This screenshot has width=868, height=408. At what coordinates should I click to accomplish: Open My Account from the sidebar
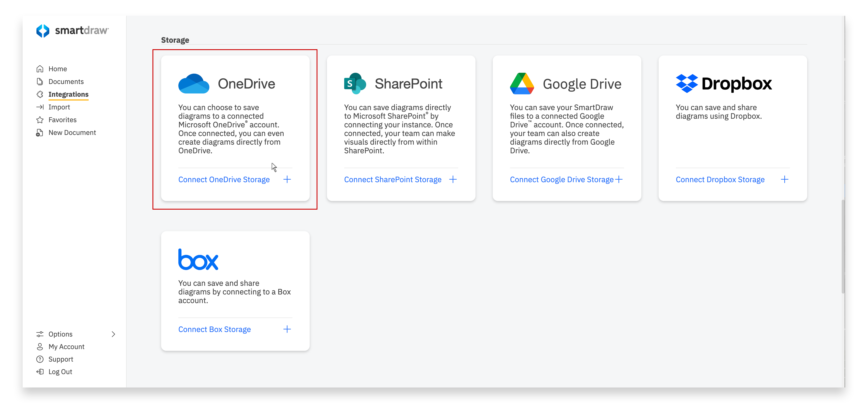click(66, 347)
